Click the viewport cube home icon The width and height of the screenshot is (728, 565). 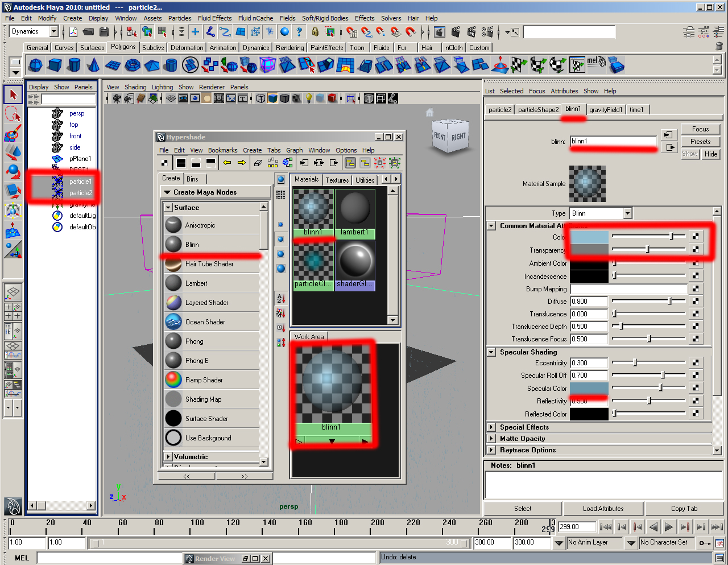(430, 112)
